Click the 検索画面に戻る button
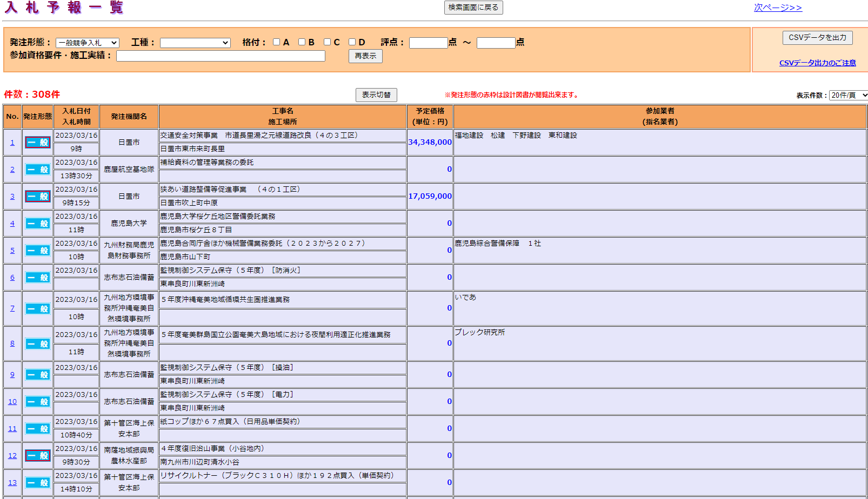868x499 pixels. point(473,8)
